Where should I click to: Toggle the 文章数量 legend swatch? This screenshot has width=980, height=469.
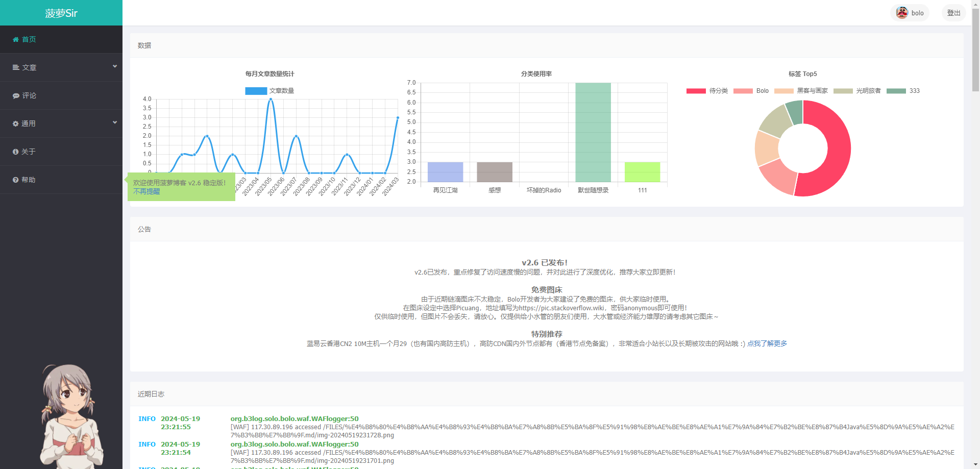(256, 91)
